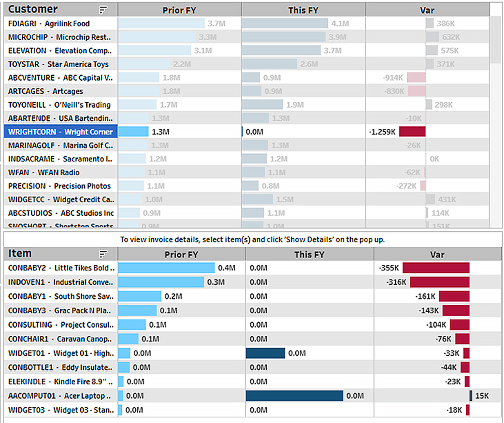This screenshot has height=423, width=504.
Task: Sort items using the Item sort icon
Action: [x=103, y=254]
